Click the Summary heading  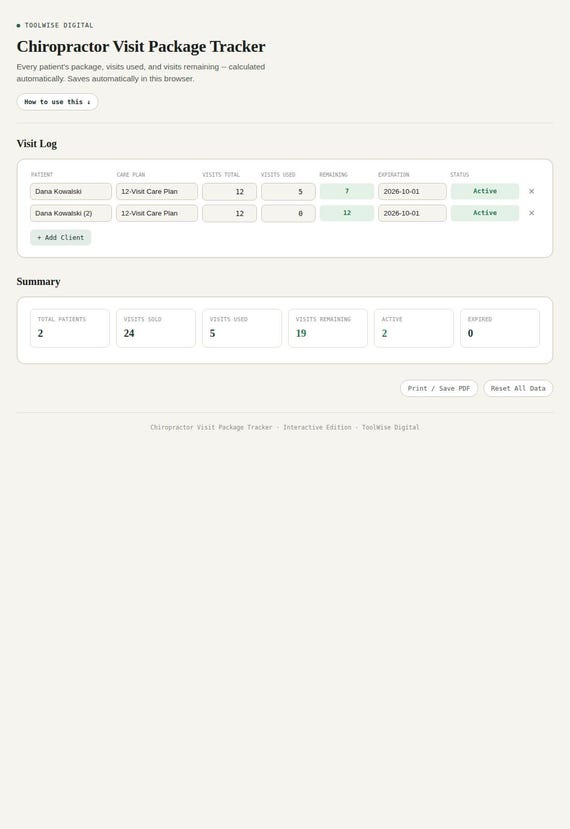pyautogui.click(x=38, y=282)
